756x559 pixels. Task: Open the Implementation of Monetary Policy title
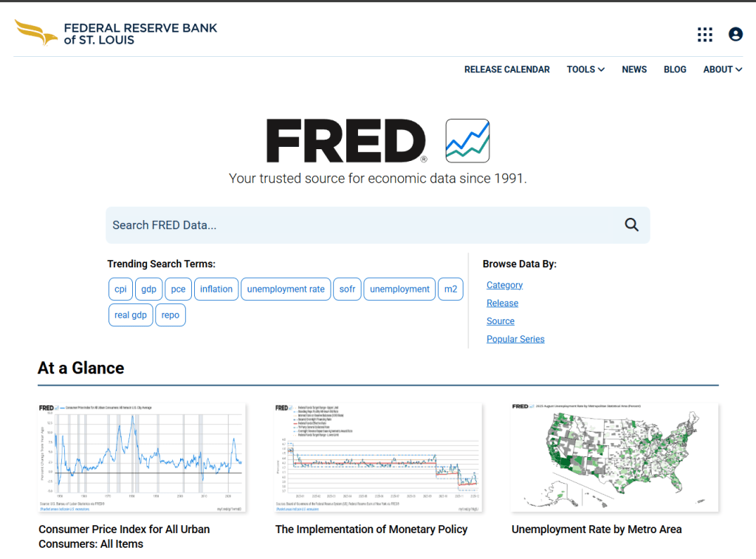371,529
